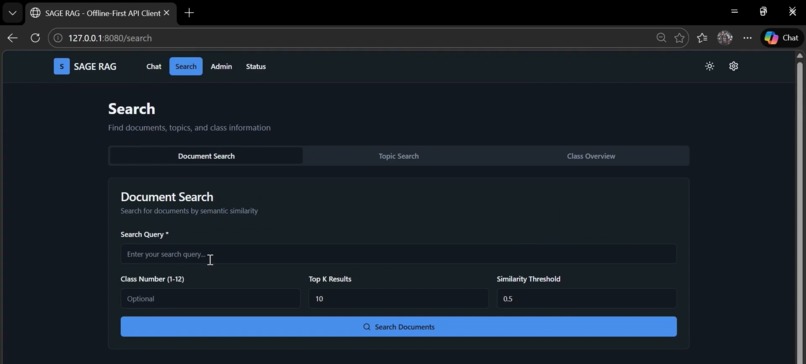Switch to the Document Search tab

[206, 156]
